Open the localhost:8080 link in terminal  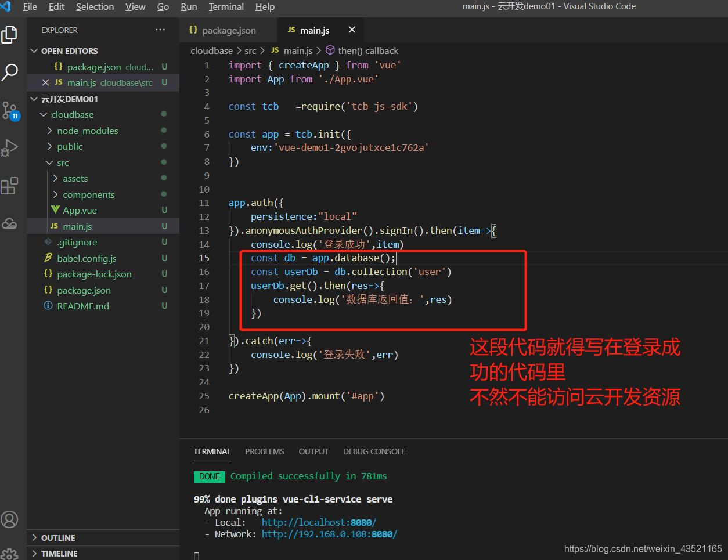pos(319,522)
